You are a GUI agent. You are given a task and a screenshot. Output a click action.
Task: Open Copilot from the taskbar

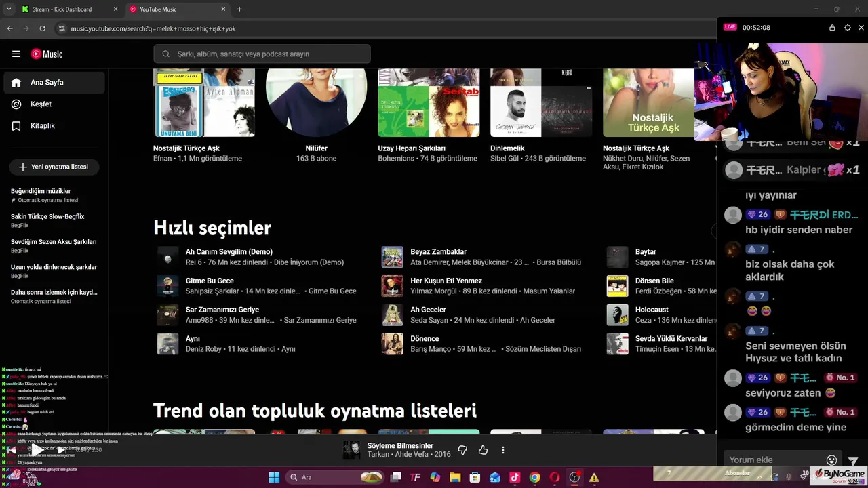click(435, 477)
